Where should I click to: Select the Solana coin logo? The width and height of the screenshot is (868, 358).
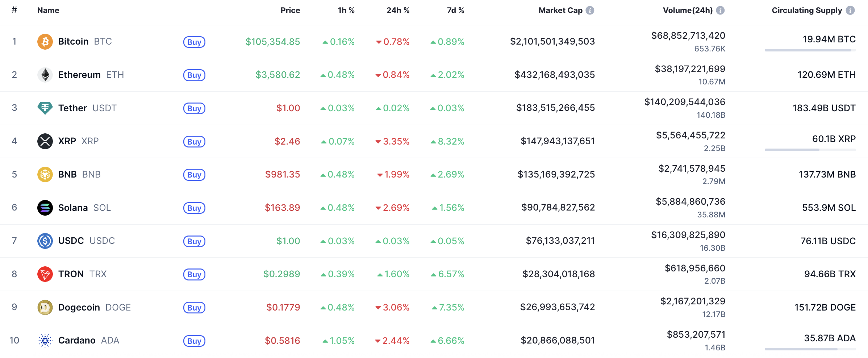45,207
